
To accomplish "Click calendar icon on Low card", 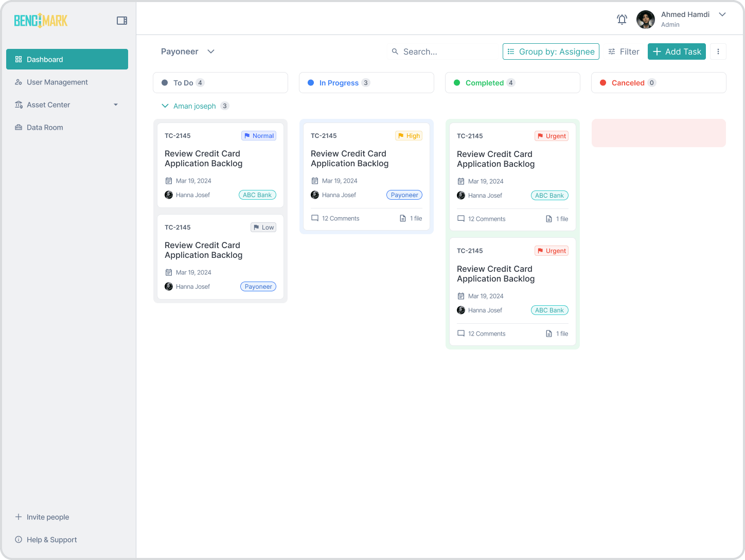I will (169, 272).
